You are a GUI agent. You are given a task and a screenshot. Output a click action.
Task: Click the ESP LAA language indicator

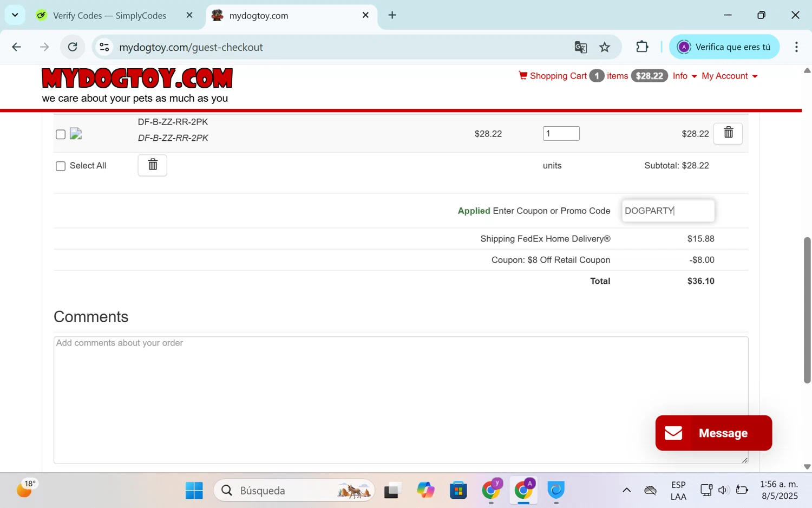[x=678, y=490]
